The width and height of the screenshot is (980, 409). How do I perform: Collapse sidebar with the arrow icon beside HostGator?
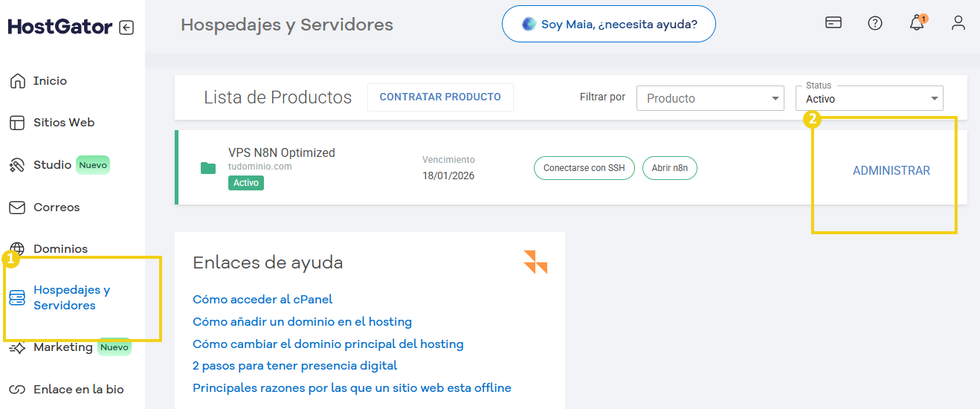click(126, 28)
